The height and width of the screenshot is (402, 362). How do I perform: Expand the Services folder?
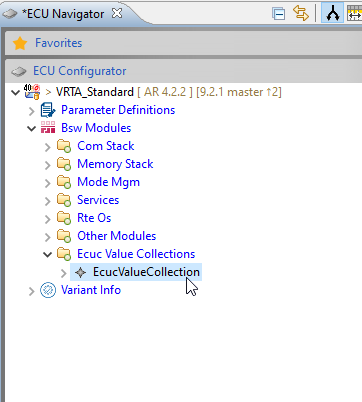pos(48,201)
